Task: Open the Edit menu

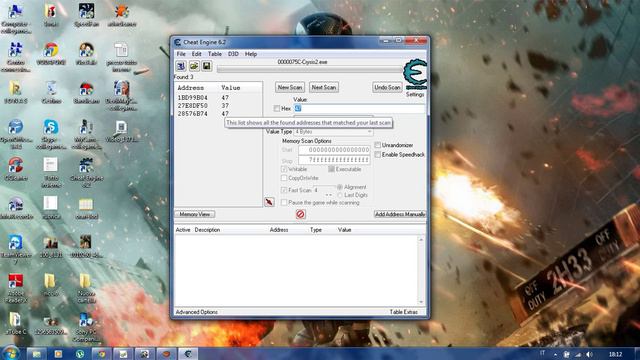Action: click(x=196, y=54)
